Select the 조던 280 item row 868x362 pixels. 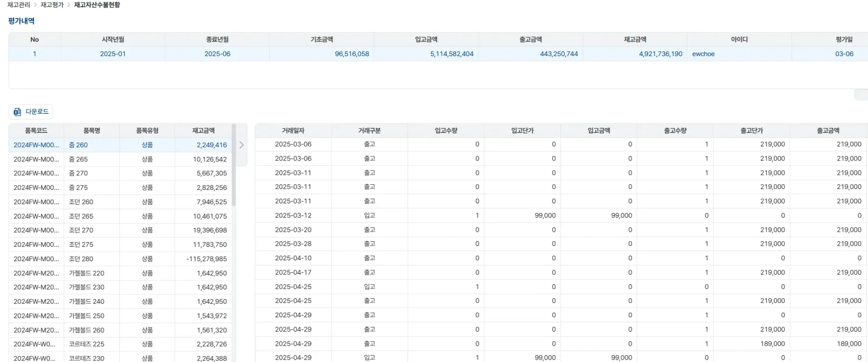[81, 259]
